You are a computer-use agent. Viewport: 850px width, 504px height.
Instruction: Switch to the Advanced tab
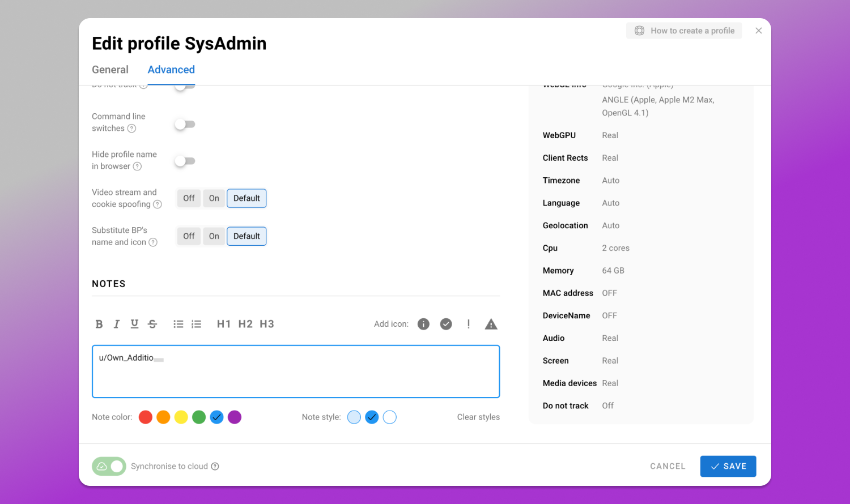tap(171, 70)
